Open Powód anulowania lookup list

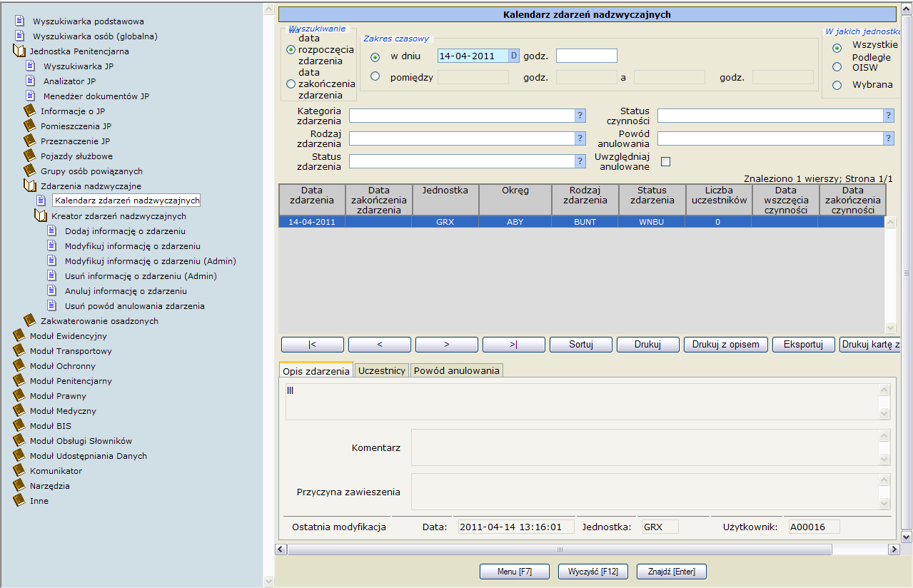click(889, 138)
